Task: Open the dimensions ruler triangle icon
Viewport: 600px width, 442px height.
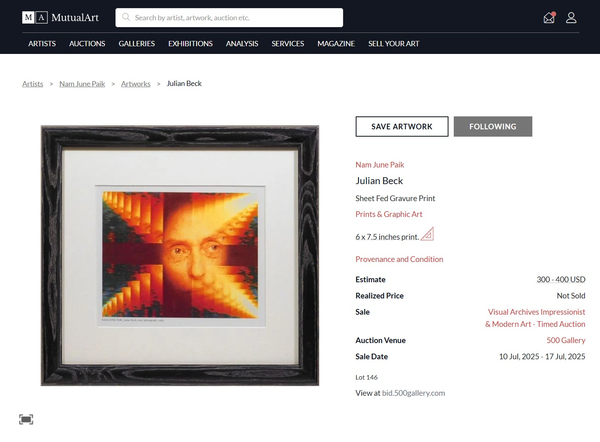Action: pyautogui.click(x=427, y=234)
